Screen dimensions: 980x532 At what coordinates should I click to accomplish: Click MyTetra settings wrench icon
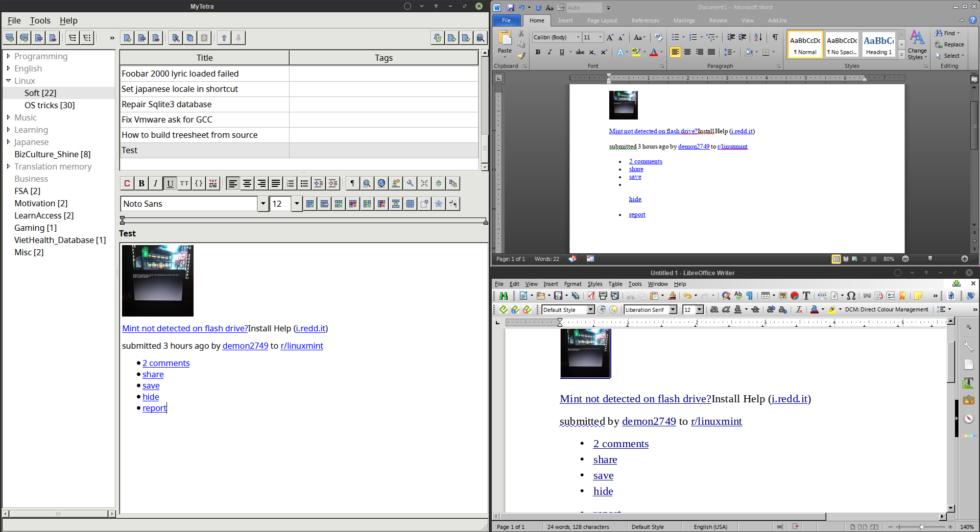tap(410, 184)
